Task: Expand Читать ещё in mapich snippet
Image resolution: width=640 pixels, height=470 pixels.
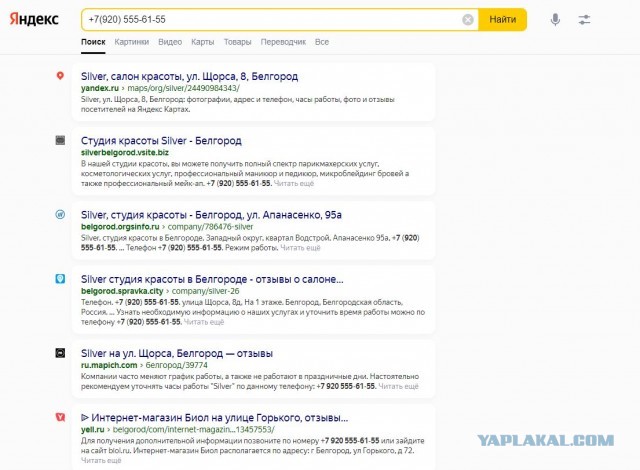Action: (398, 386)
